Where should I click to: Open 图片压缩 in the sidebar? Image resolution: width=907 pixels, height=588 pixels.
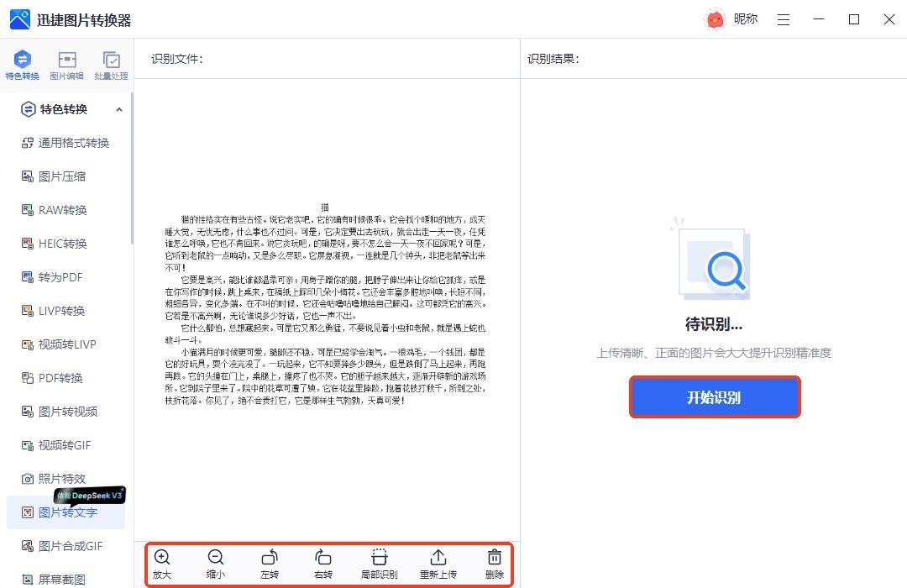[61, 176]
